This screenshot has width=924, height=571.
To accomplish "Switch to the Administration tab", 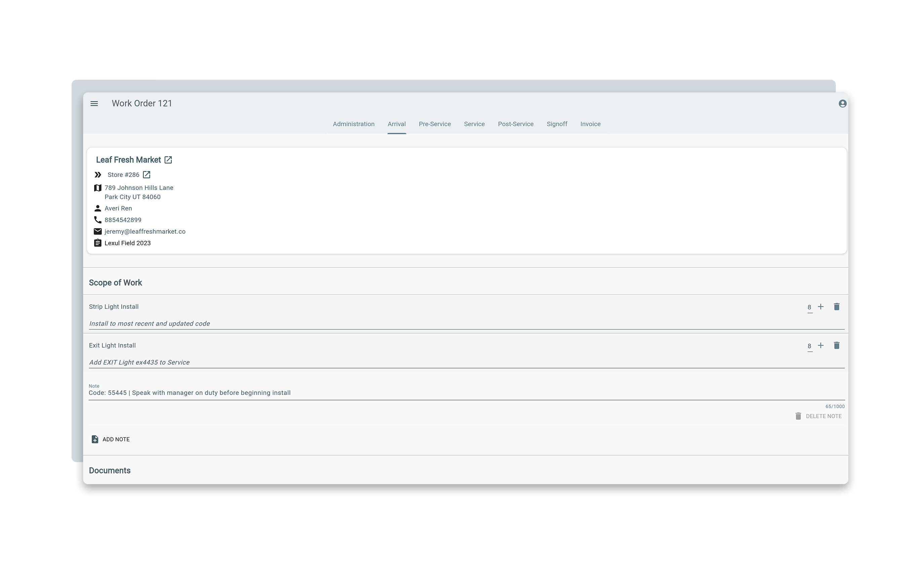I will tap(353, 124).
